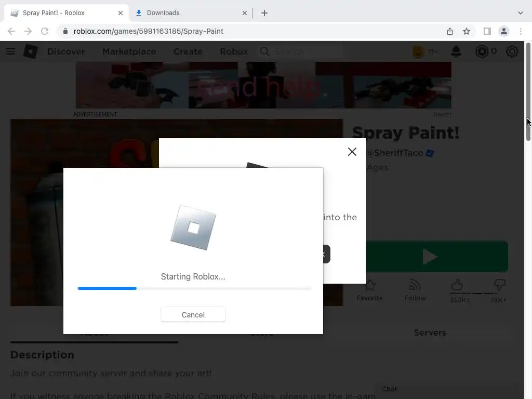The width and height of the screenshot is (532, 399).
Task: Open the Roblox settings gear
Action: (x=512, y=51)
